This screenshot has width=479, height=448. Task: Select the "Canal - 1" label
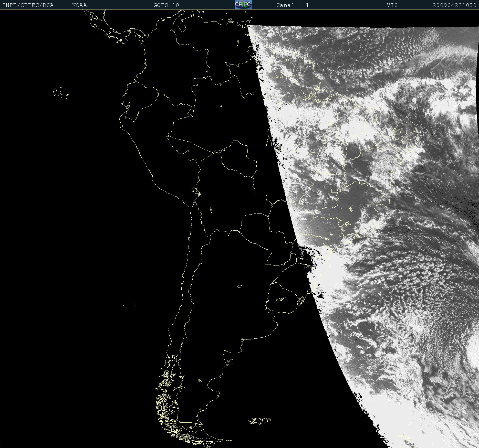tap(293, 5)
